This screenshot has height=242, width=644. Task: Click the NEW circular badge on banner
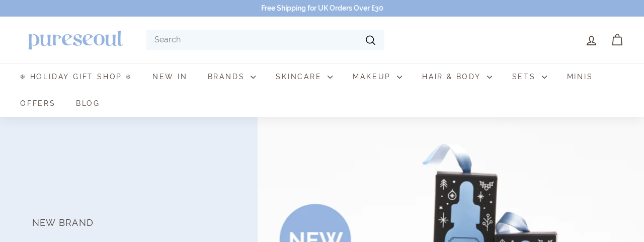pos(315,223)
